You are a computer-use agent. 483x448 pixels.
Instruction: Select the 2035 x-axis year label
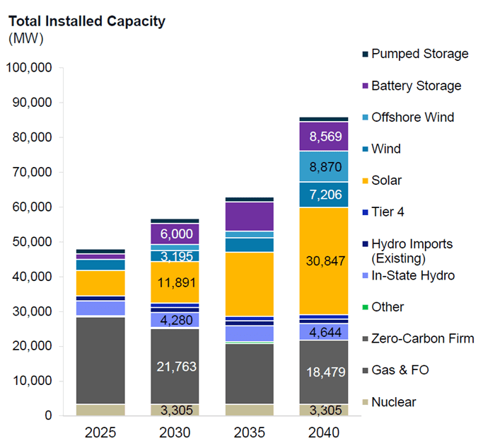tap(250, 431)
